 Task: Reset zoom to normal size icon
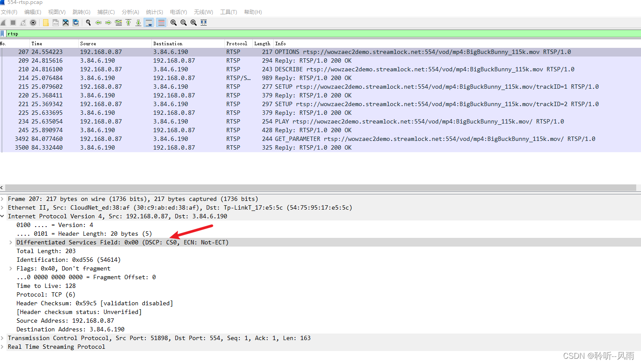(x=194, y=23)
